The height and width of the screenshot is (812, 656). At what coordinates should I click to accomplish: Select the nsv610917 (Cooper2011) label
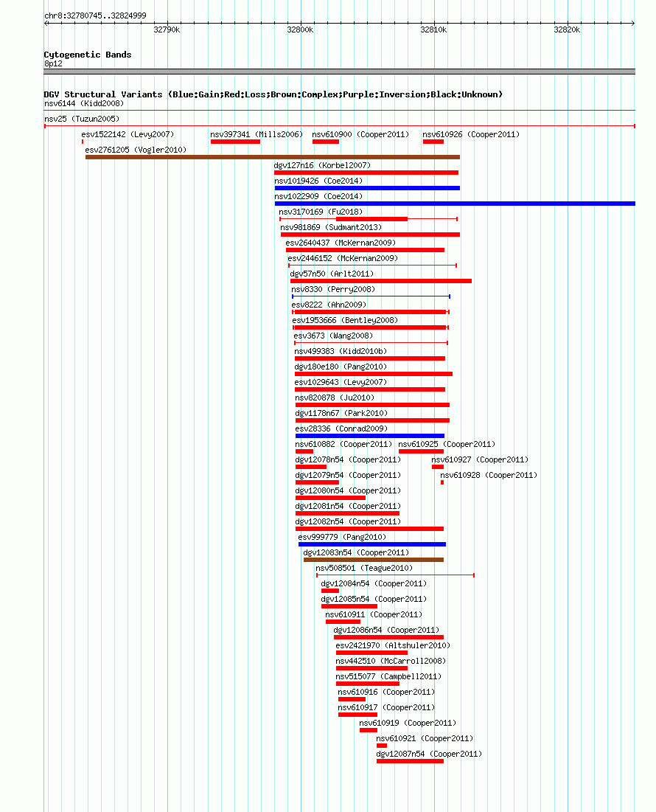point(386,709)
